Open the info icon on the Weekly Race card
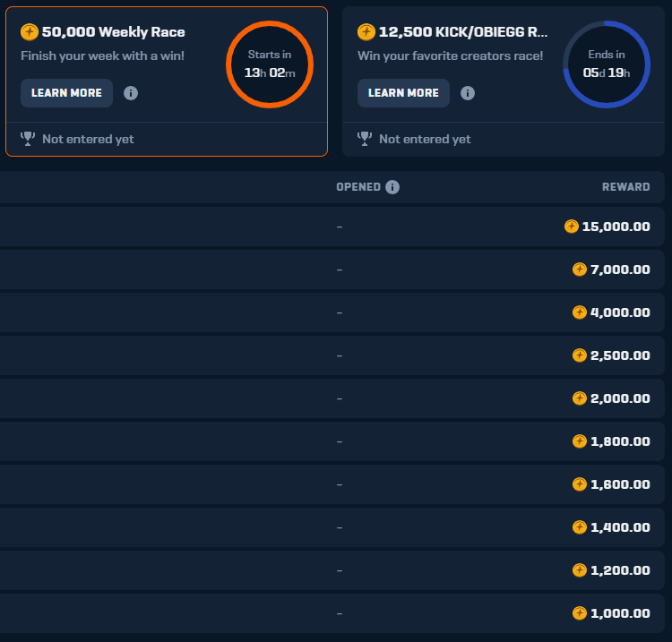Image resolution: width=672 pixels, height=642 pixels. (x=131, y=93)
